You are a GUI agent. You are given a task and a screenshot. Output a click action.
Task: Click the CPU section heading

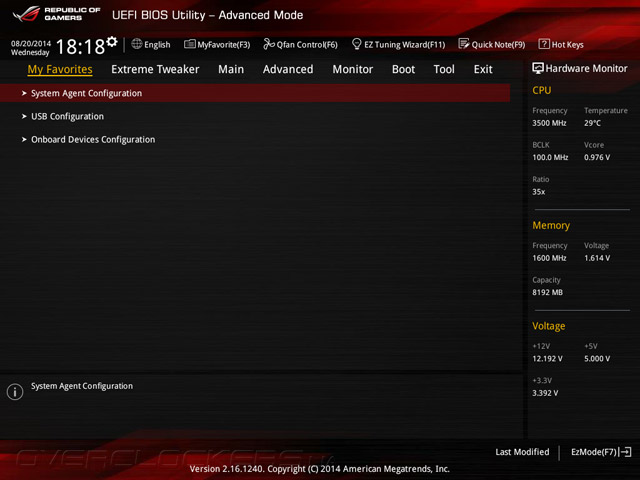(x=542, y=90)
